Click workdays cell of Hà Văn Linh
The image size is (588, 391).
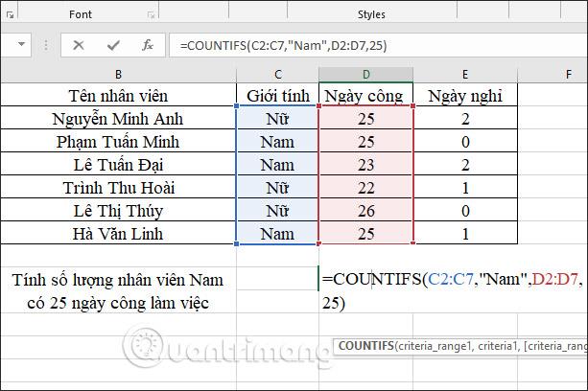[366, 233]
